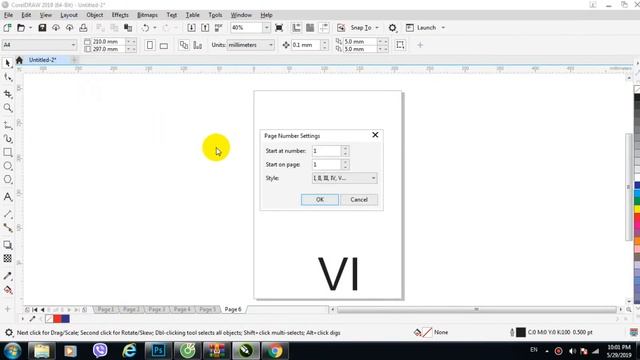Screen dimensions: 640x360
Task: Pick the no-color swatch in document palette
Action: [49, 319]
